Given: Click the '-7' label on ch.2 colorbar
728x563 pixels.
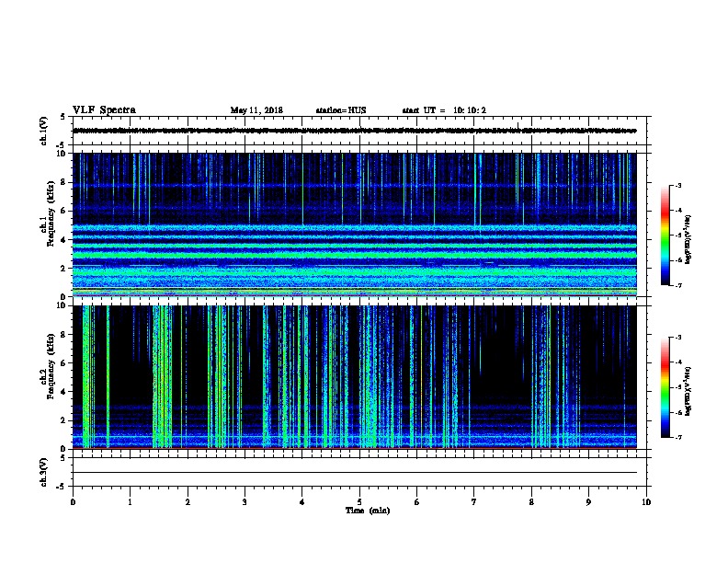Looking at the screenshot, I should pos(677,438).
